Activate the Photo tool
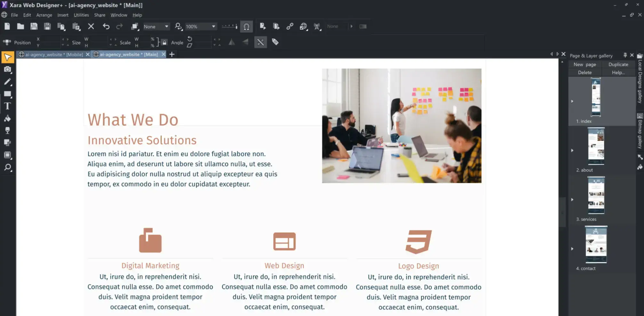The image size is (644, 316). coord(8,69)
